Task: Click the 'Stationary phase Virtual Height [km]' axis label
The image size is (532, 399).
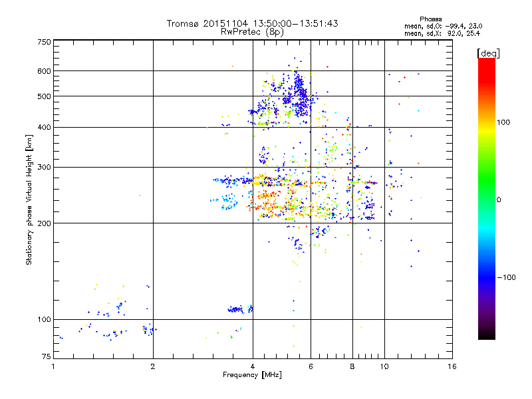Action: 29,199
